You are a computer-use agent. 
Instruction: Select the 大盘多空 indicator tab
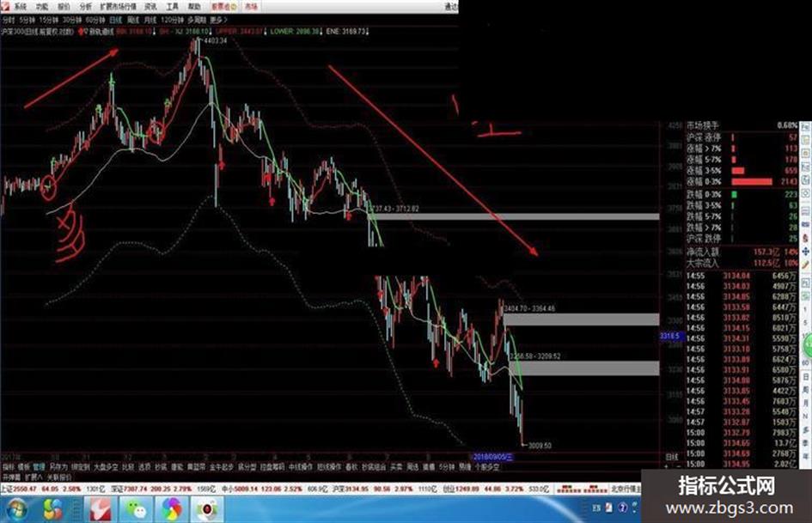[106, 467]
